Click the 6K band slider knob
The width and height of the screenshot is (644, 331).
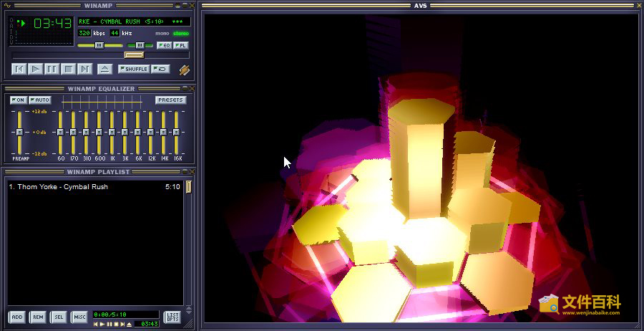tap(137, 132)
